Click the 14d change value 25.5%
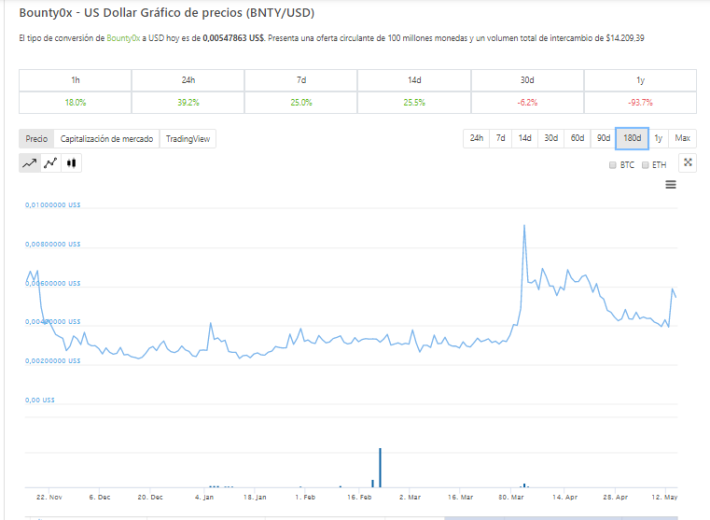Screen dimensions: 710x520 point(414,102)
